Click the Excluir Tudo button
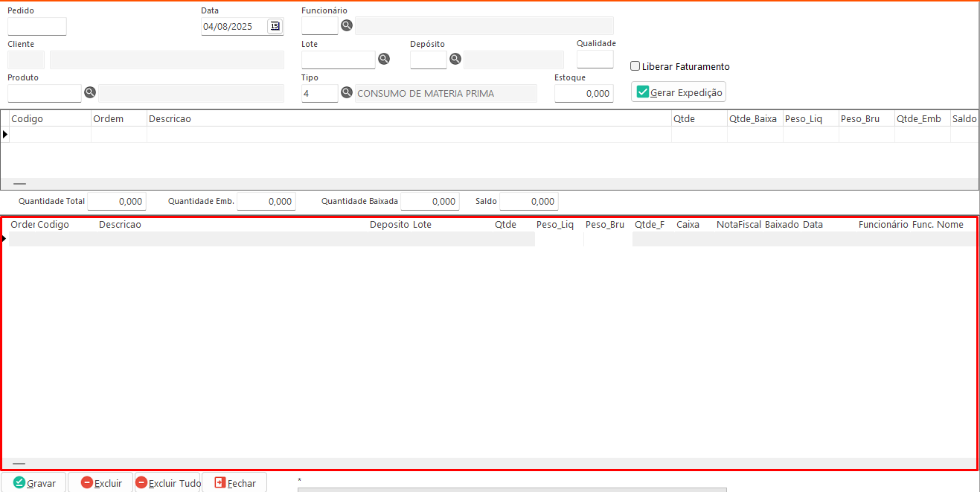This screenshot has height=492, width=980. 168,483
